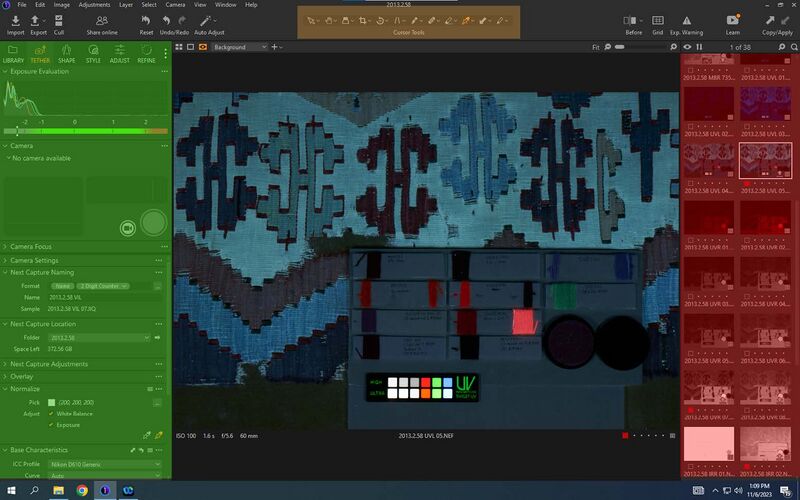Toggle the orange proofing eye icon

[x=203, y=47]
